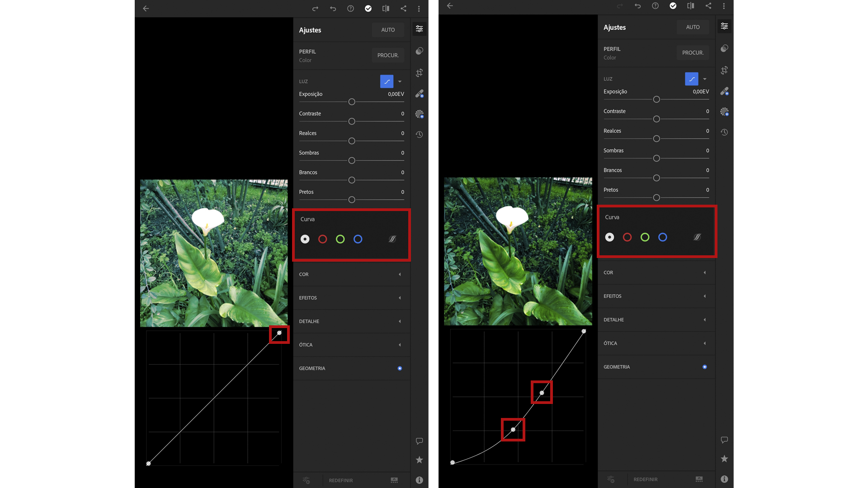Open share icon in right screenshot
The width and height of the screenshot is (868, 488).
click(x=708, y=6)
